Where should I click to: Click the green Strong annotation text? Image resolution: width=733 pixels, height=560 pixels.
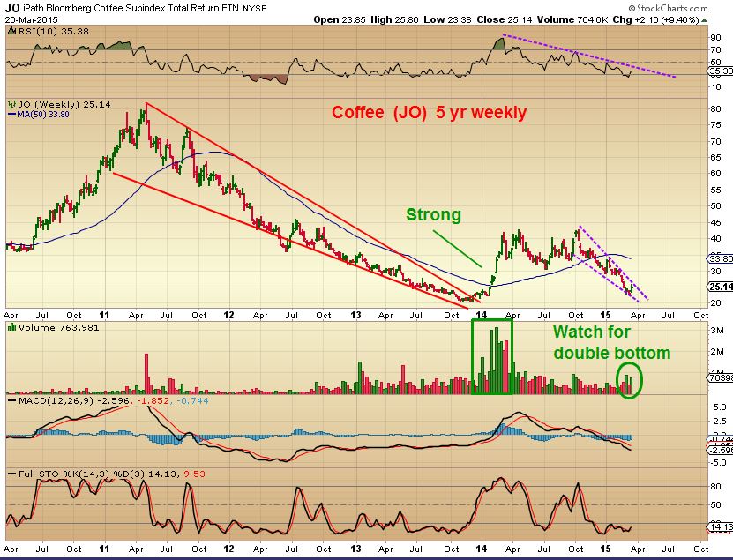433,214
